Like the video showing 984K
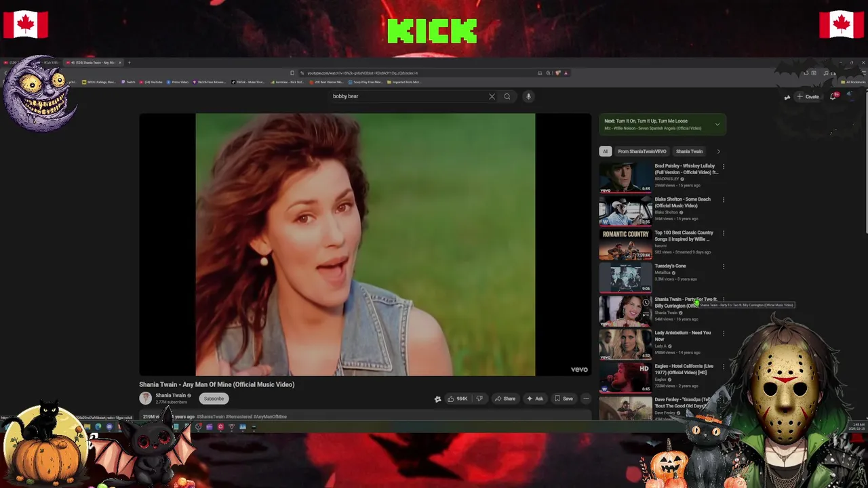 pos(458,399)
